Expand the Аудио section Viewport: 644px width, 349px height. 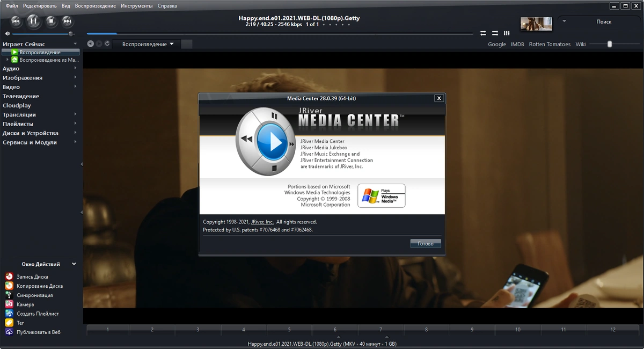click(x=75, y=69)
